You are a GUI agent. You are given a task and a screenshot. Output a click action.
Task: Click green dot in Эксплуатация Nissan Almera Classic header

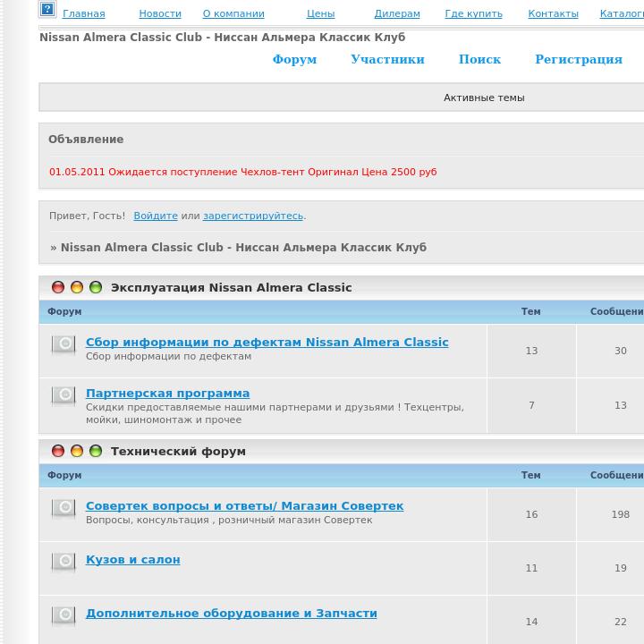coord(96,287)
